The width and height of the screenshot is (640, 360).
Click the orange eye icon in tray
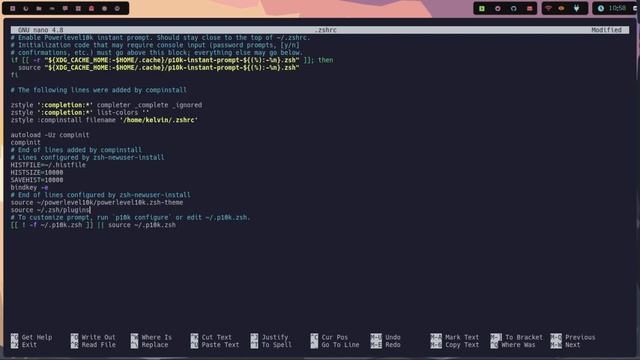[x=562, y=8]
